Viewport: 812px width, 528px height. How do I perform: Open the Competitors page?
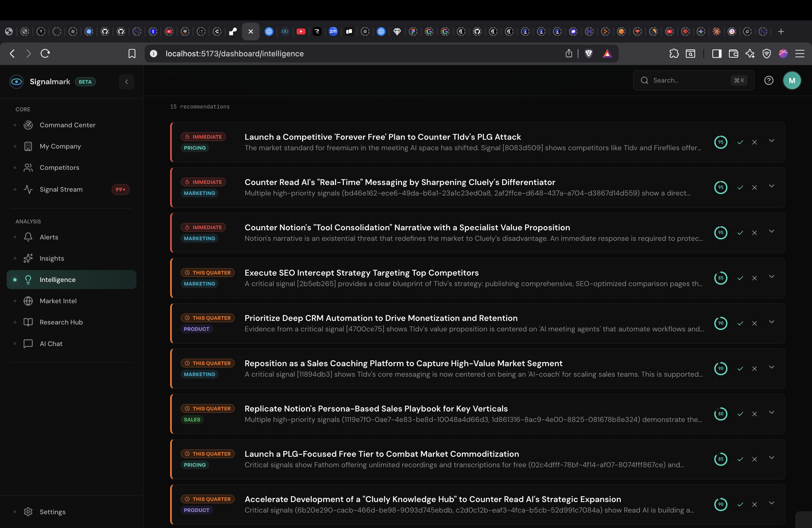[59, 167]
